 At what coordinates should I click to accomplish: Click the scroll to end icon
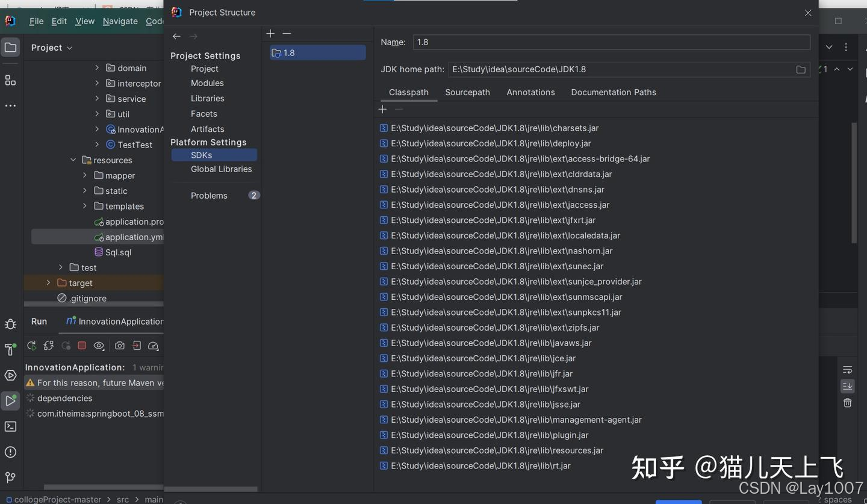(x=847, y=386)
